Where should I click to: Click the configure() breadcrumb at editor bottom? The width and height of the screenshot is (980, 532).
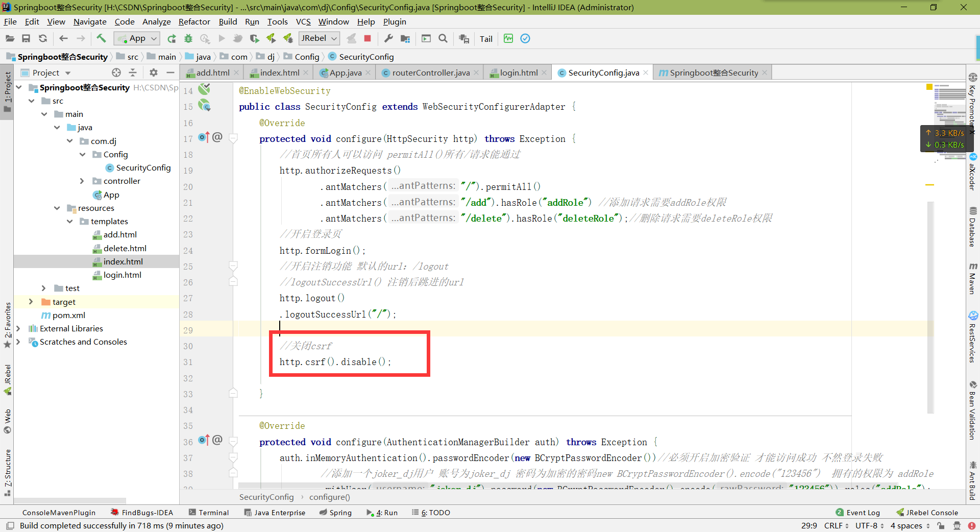coord(330,497)
